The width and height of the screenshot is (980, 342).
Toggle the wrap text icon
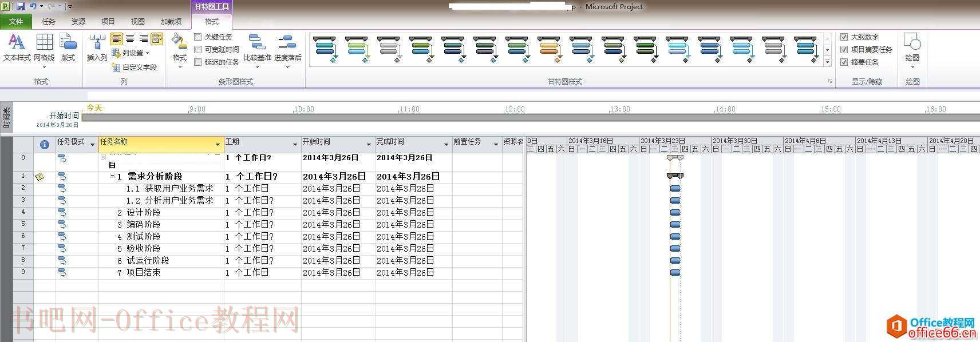tap(157, 39)
